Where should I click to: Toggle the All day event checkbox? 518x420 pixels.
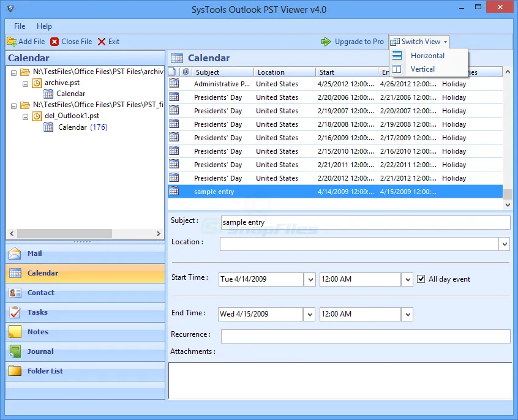(x=421, y=279)
